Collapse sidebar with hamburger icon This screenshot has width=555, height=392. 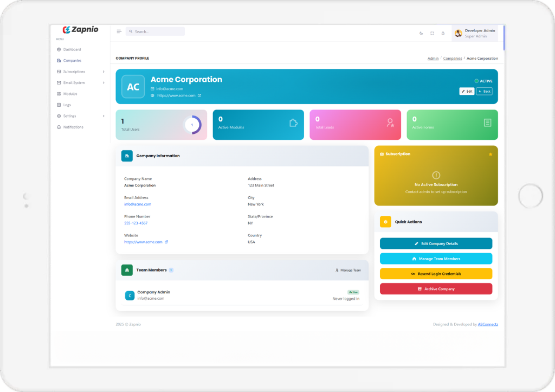119,31
